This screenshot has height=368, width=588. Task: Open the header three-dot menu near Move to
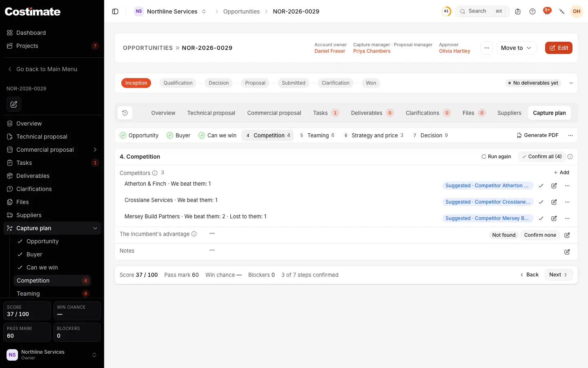487,48
